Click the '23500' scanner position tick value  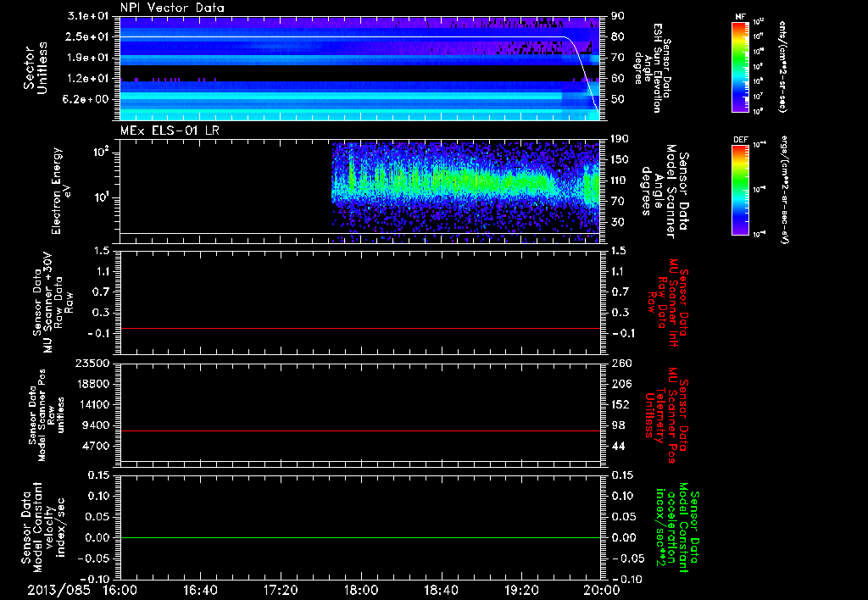click(x=92, y=363)
